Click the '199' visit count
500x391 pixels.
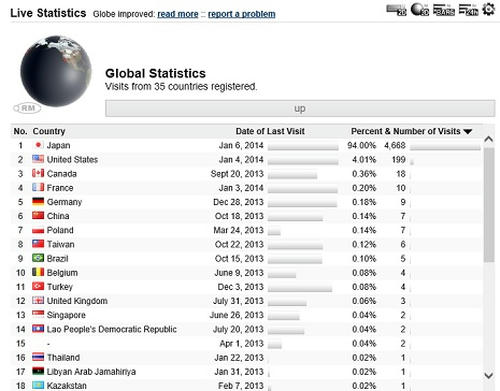click(x=399, y=160)
